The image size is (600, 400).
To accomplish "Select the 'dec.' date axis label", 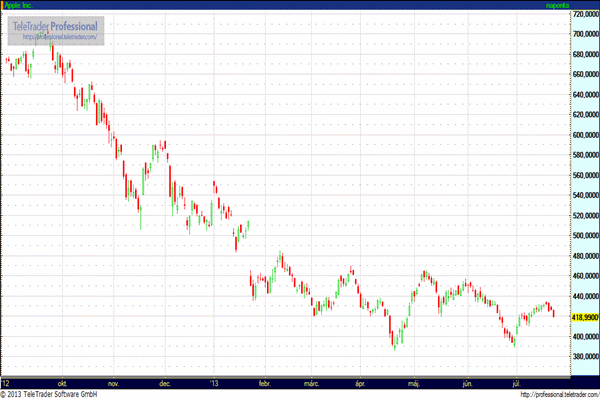I will 164,382.
